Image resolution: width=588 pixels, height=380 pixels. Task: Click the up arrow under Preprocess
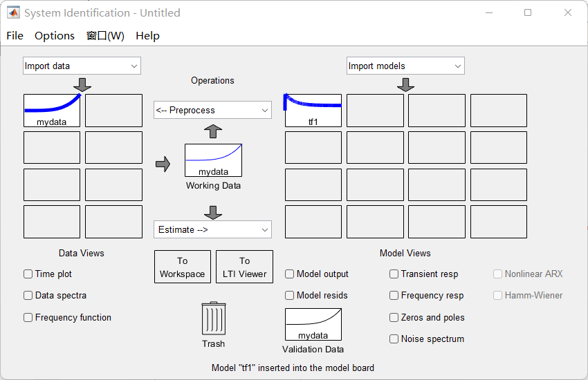click(213, 131)
